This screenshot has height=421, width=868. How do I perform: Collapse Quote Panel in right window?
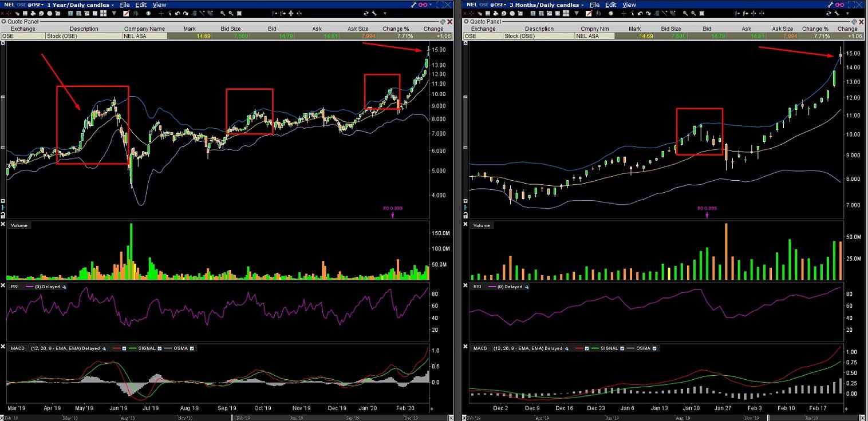pyautogui.click(x=466, y=21)
